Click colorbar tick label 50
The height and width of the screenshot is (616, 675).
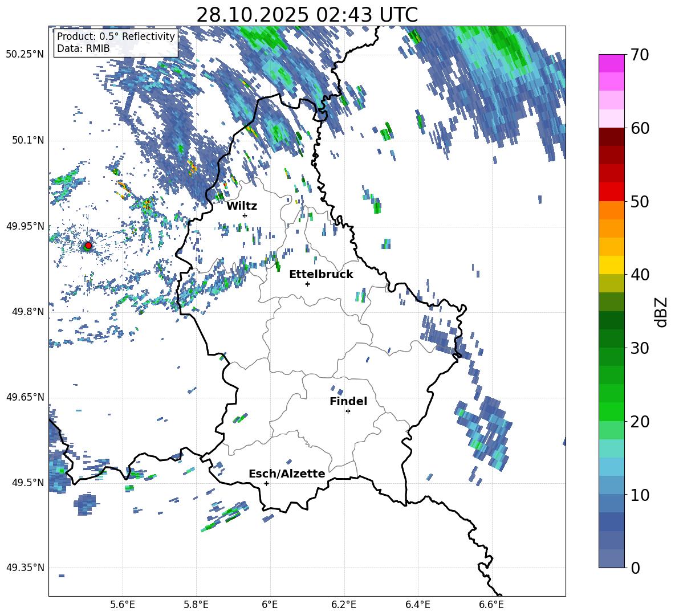point(640,201)
